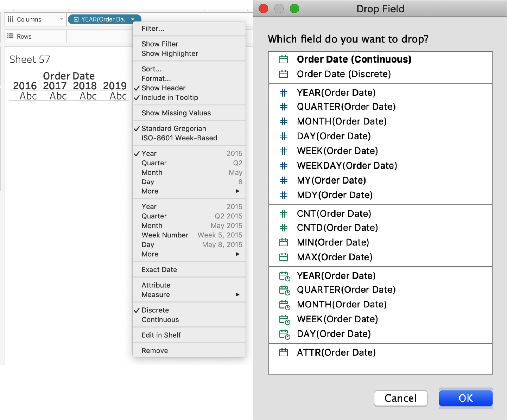Image resolution: width=507 pixels, height=420 pixels.
Task: Select checked Year 2015 date part
Action: coord(189,153)
